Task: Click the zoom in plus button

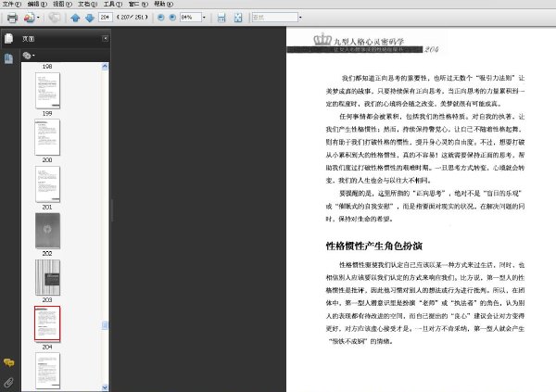Action: tap(172, 18)
